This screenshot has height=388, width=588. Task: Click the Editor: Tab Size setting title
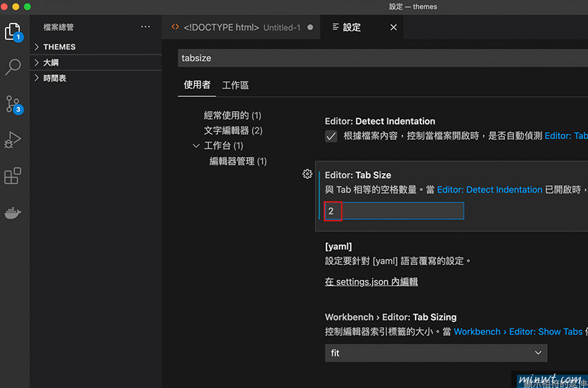pos(358,175)
